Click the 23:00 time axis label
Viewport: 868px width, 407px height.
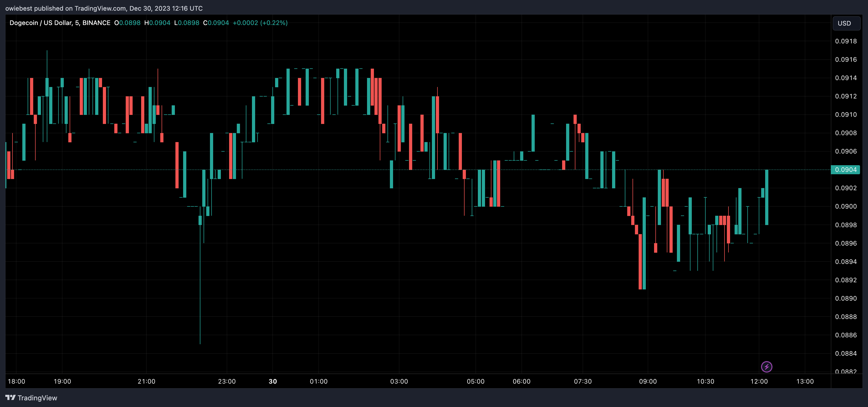tap(227, 381)
